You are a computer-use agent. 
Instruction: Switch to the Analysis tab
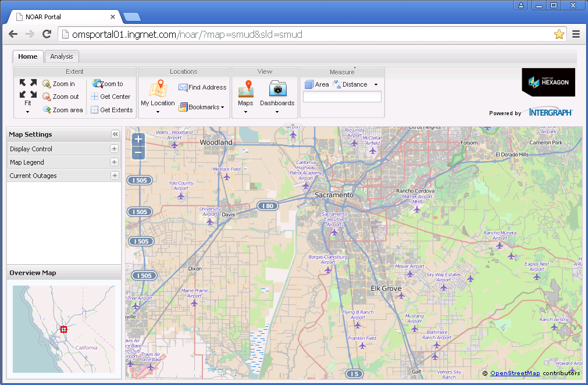click(x=62, y=56)
